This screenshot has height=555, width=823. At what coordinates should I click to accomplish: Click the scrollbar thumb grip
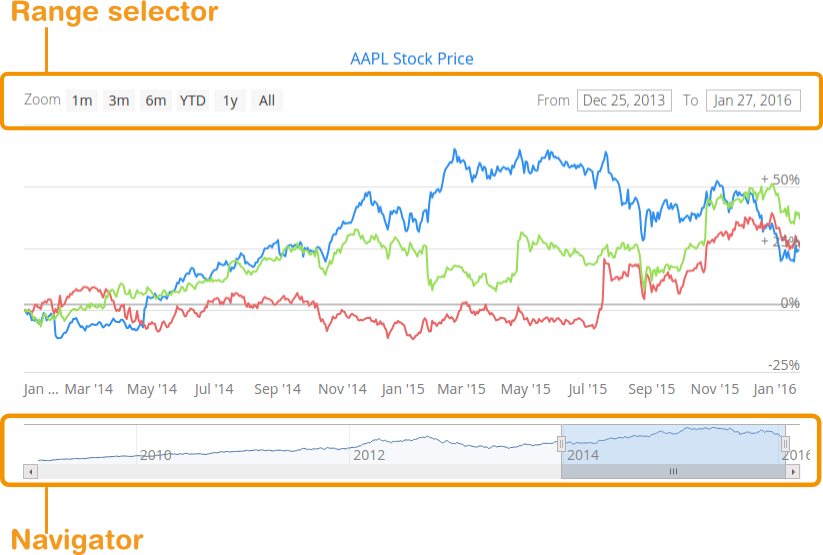pyautogui.click(x=673, y=471)
